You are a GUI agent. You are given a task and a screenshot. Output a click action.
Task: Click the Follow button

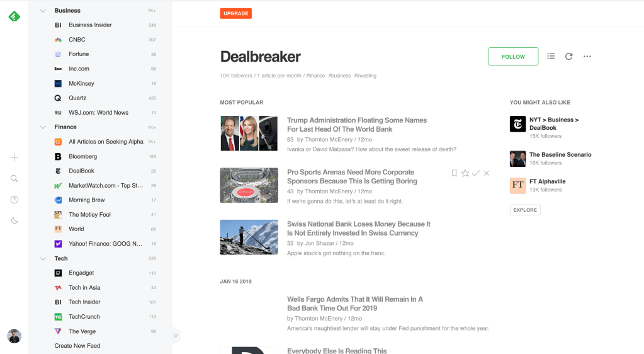point(513,56)
